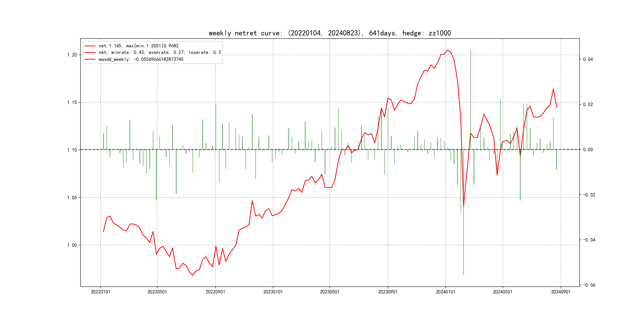
Task: Click the 20240101 x-axis date label
Action: 445,292
